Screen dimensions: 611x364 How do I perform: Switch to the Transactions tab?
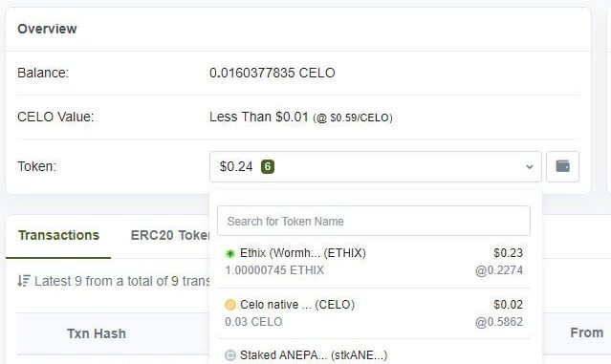59,235
